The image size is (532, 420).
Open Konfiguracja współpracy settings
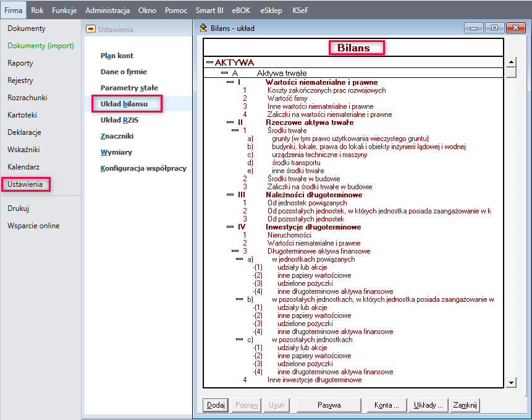(143, 168)
